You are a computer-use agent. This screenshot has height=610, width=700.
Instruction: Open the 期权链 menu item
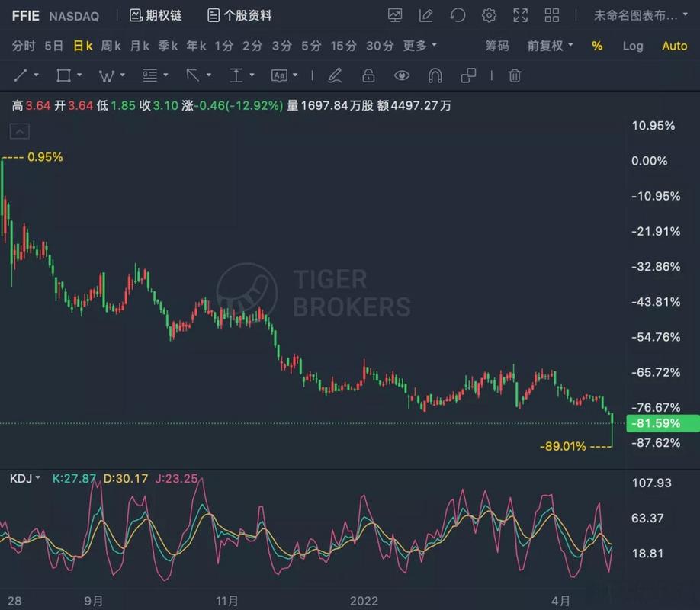pyautogui.click(x=156, y=15)
